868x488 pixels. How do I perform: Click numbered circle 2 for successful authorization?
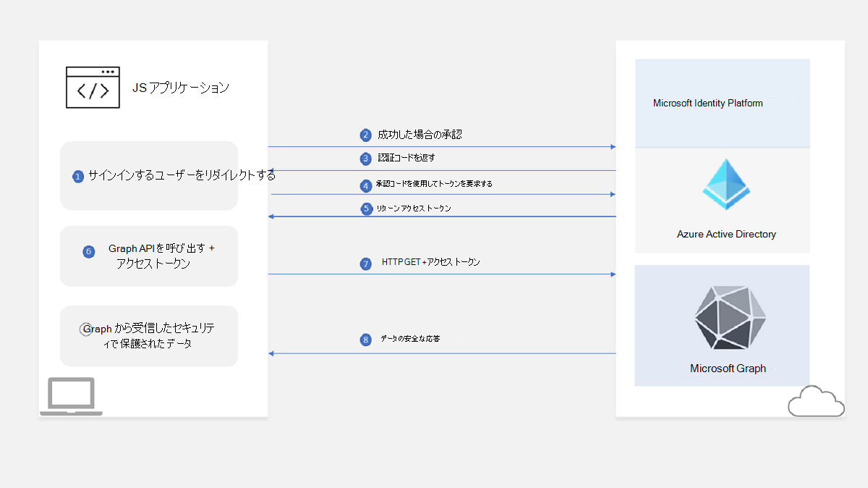pos(365,135)
